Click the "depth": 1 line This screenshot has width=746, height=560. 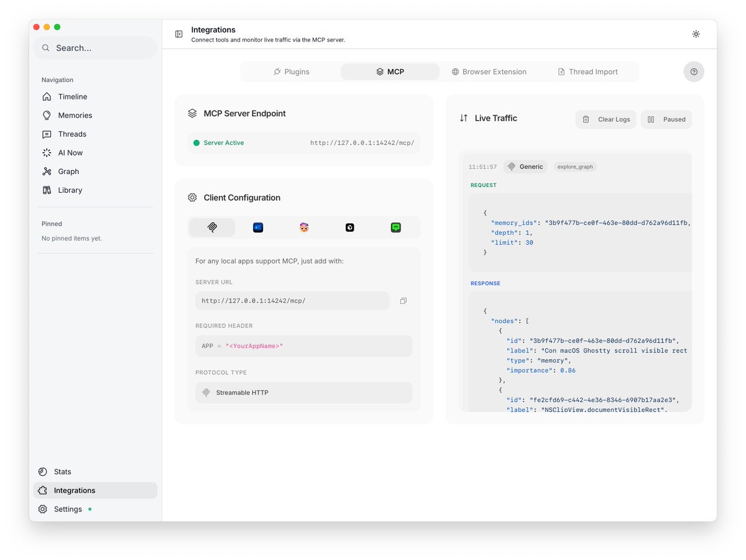point(512,232)
